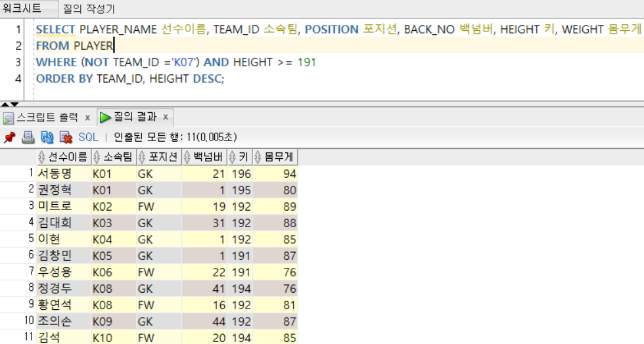Viewport: 644px width, 344px height.
Task: Sort by the 소속팀 column header
Action: [x=114, y=157]
